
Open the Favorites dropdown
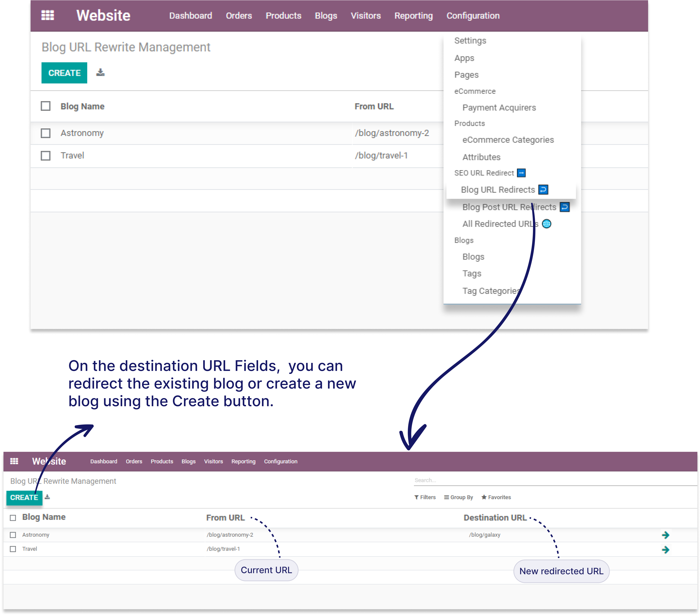click(x=496, y=497)
